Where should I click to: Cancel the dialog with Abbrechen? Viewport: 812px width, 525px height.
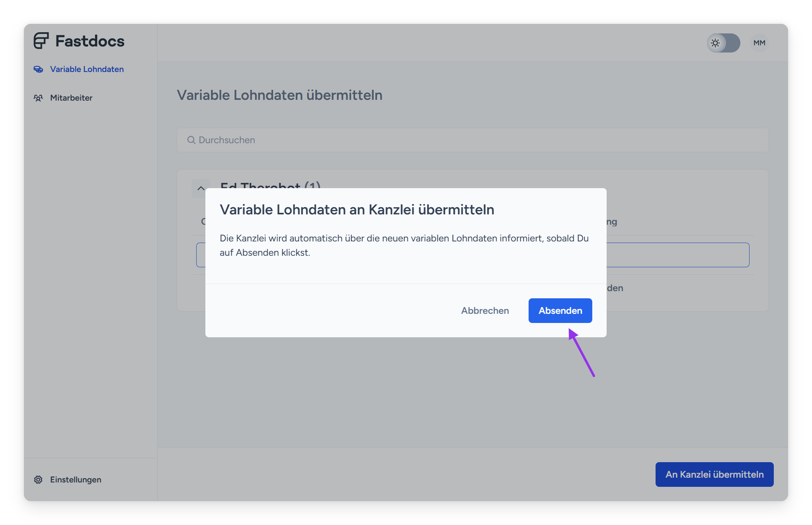[x=485, y=311]
